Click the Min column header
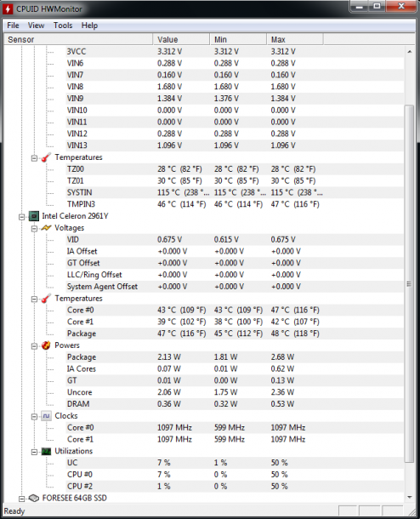Viewport: 420px width, 519px height. coord(238,39)
